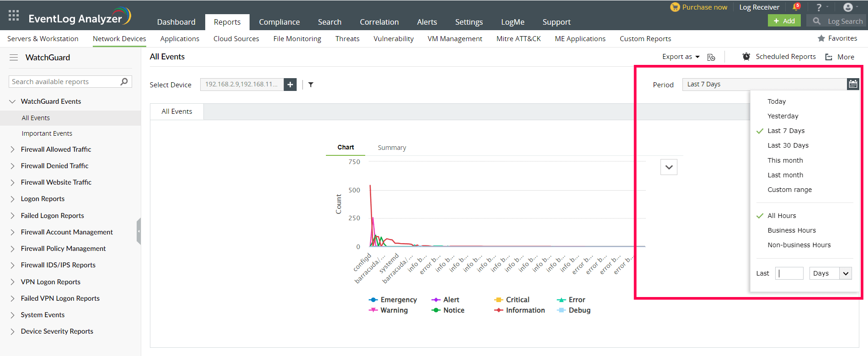This screenshot has height=356, width=868.
Task: Open the apps grid launcher icon
Action: tap(14, 16)
